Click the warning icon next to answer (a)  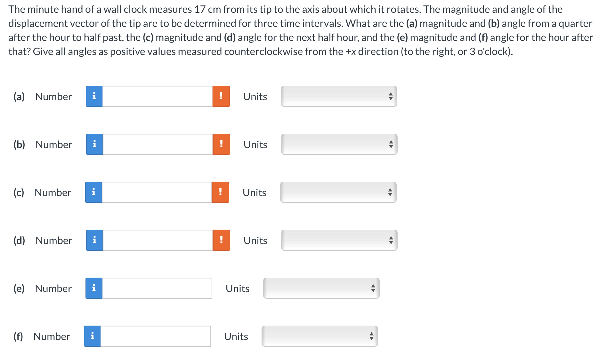(221, 96)
